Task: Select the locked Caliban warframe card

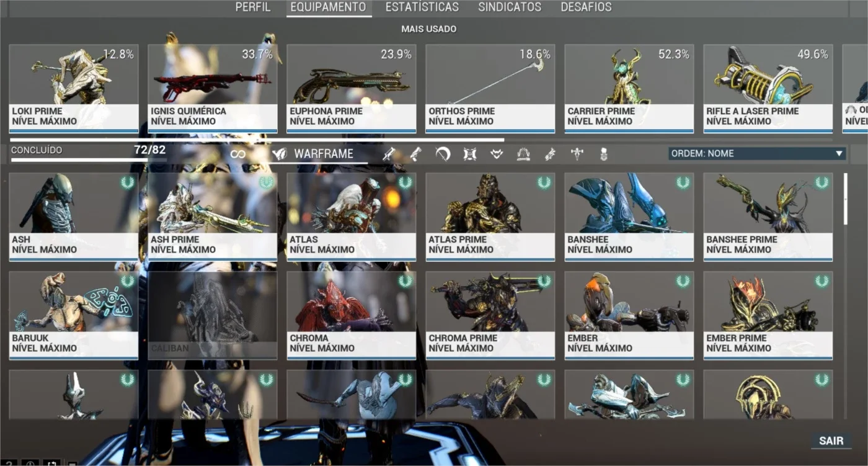Action: point(213,315)
